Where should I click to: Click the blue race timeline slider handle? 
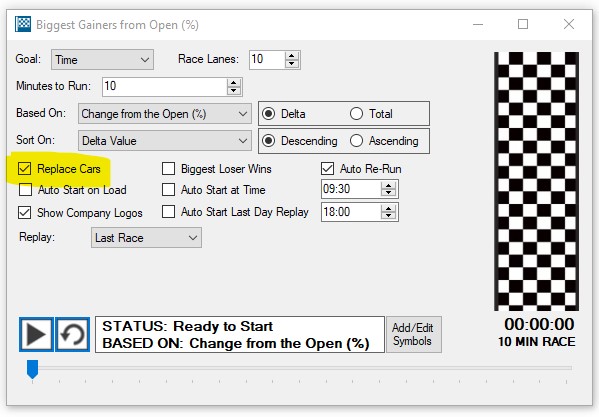click(32, 369)
